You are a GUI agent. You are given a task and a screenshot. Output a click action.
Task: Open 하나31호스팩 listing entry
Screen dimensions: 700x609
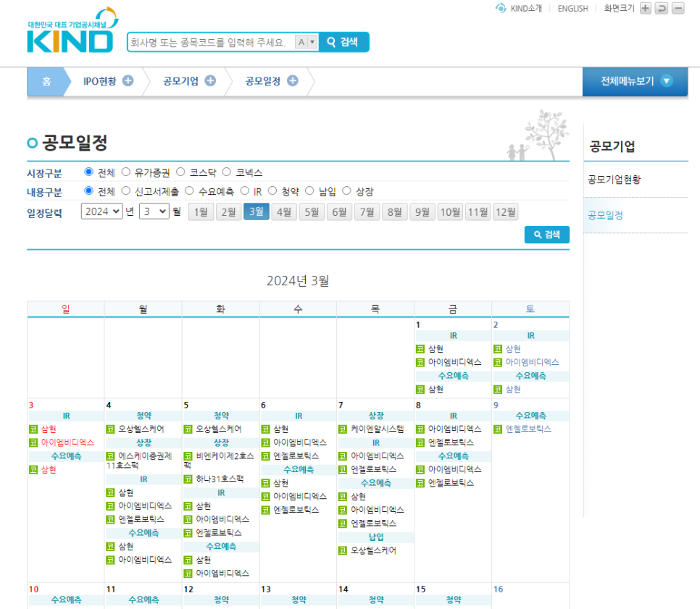point(220,479)
